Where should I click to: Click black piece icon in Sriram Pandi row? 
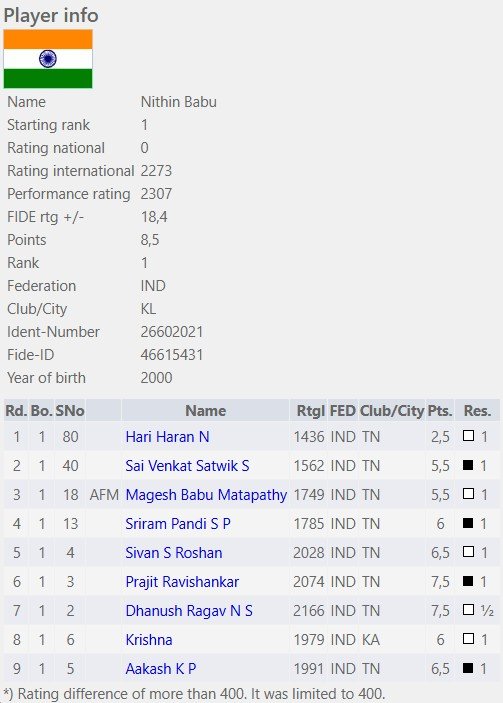(468, 523)
